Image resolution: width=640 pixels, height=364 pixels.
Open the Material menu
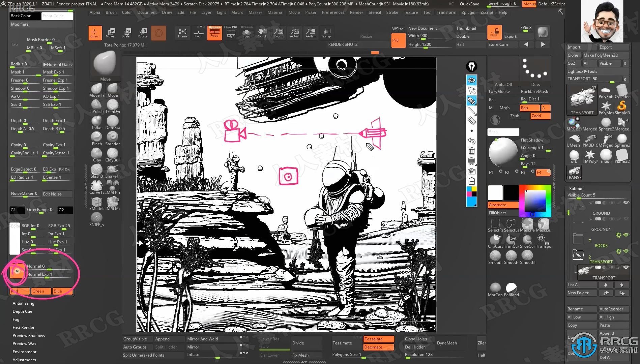(275, 12)
